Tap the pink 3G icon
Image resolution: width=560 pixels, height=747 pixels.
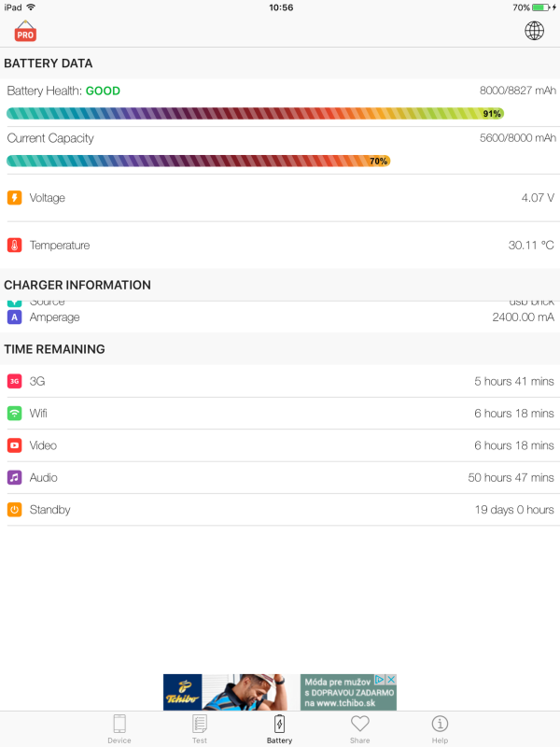pos(14,381)
